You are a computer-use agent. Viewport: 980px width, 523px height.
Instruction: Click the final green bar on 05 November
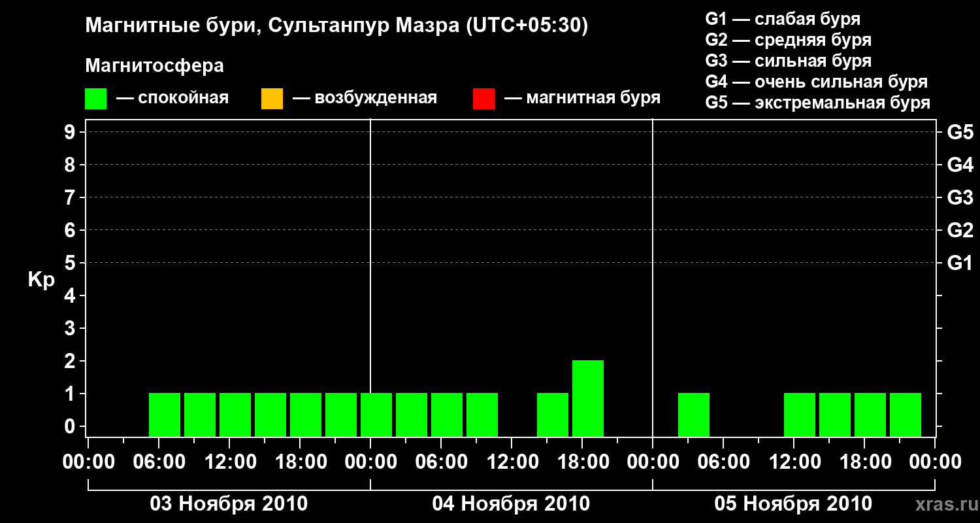906,414
